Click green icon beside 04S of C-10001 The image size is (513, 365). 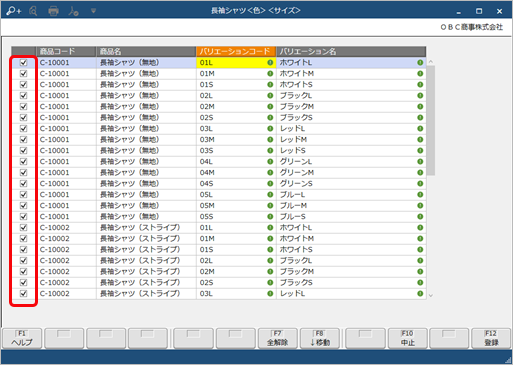pos(270,184)
